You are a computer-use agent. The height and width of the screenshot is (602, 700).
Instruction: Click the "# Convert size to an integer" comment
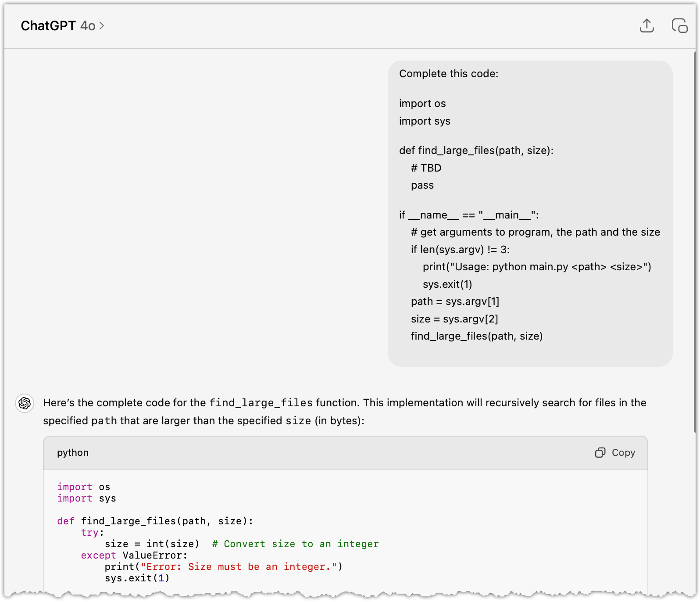click(x=295, y=544)
